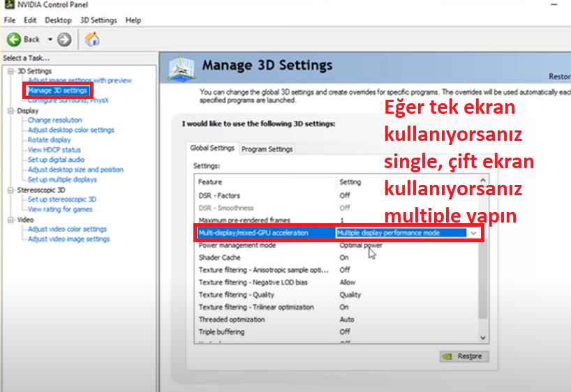The width and height of the screenshot is (571, 392).
Task: Switch to the Program Settings tab
Action: coord(267,149)
